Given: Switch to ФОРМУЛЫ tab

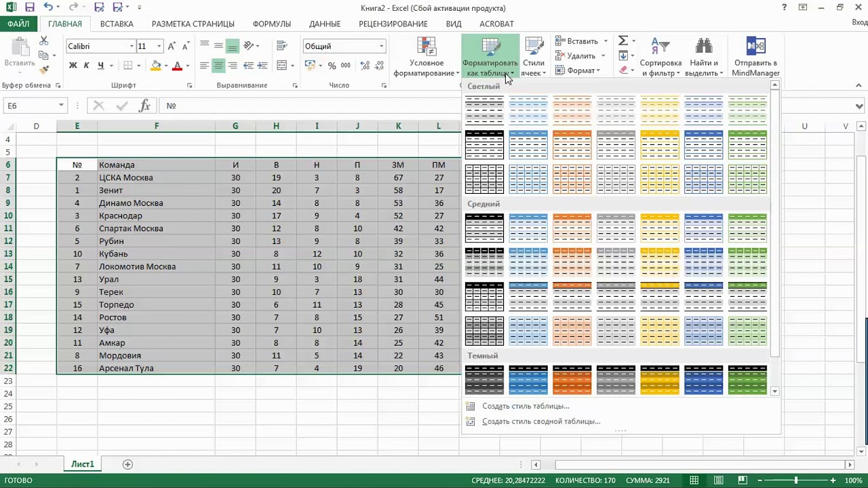Looking at the screenshot, I should click(271, 24).
